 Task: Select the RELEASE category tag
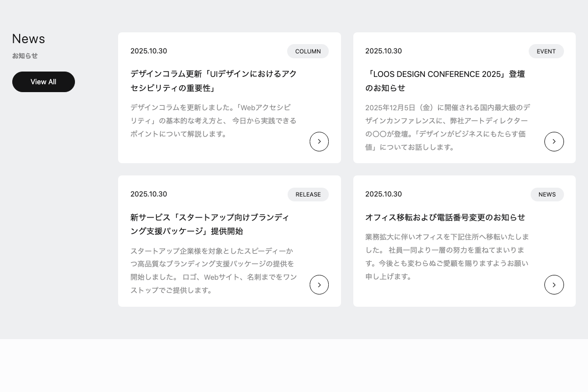308,194
